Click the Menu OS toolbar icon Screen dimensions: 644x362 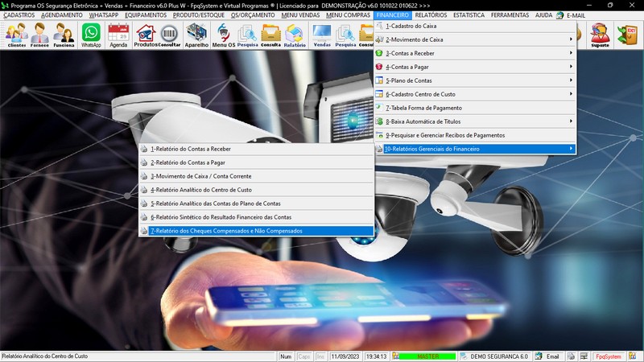pyautogui.click(x=223, y=35)
